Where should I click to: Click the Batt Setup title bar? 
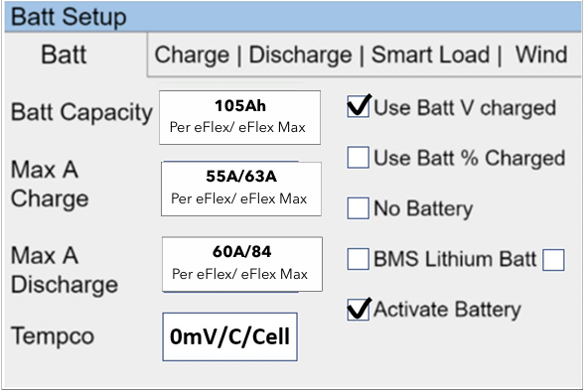click(293, 17)
